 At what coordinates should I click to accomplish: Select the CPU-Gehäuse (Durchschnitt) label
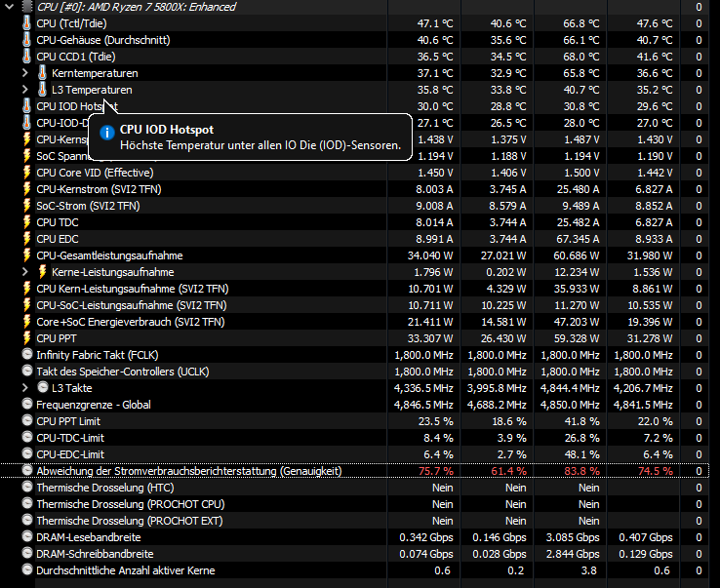coord(103,40)
